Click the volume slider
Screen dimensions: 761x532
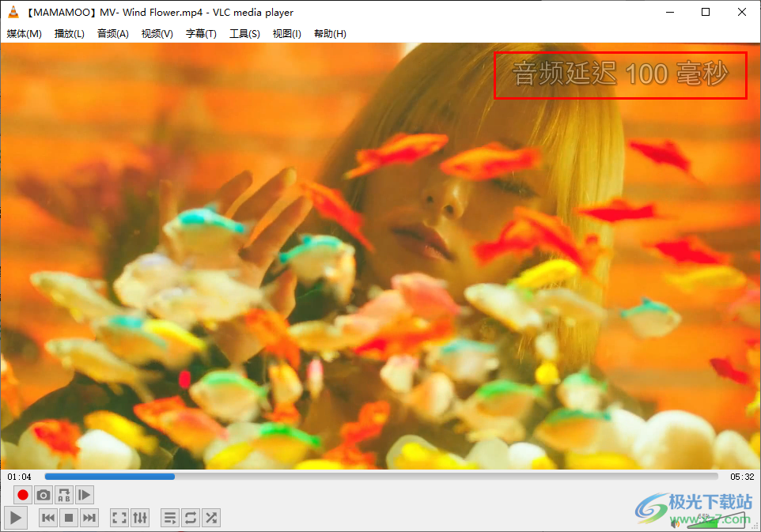click(716, 521)
